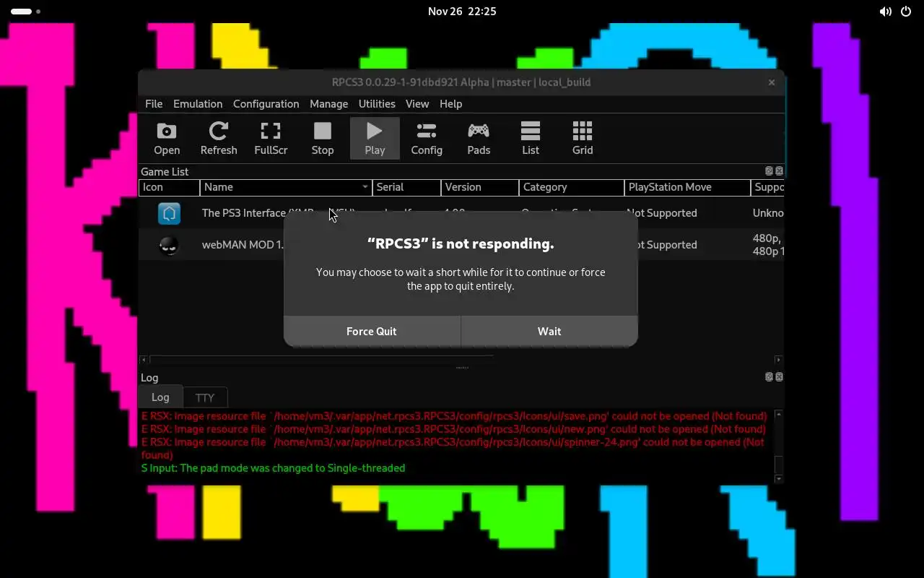This screenshot has width=924, height=578.
Task: Click the Wait button
Action: click(x=549, y=331)
